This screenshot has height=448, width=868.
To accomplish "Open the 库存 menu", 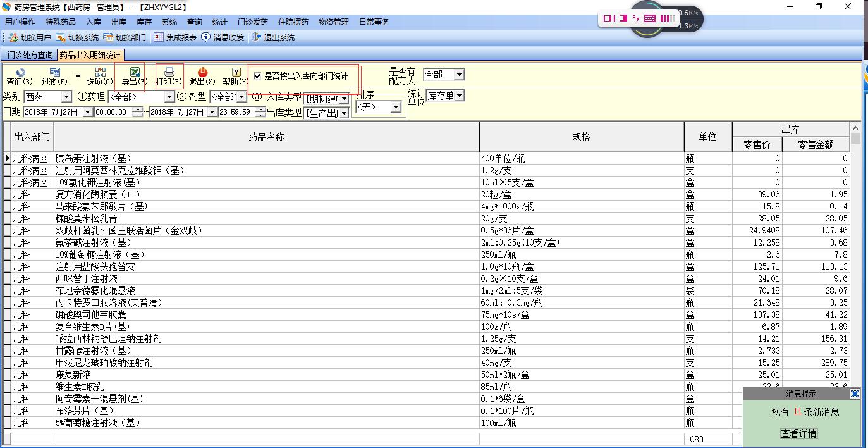I will point(144,22).
